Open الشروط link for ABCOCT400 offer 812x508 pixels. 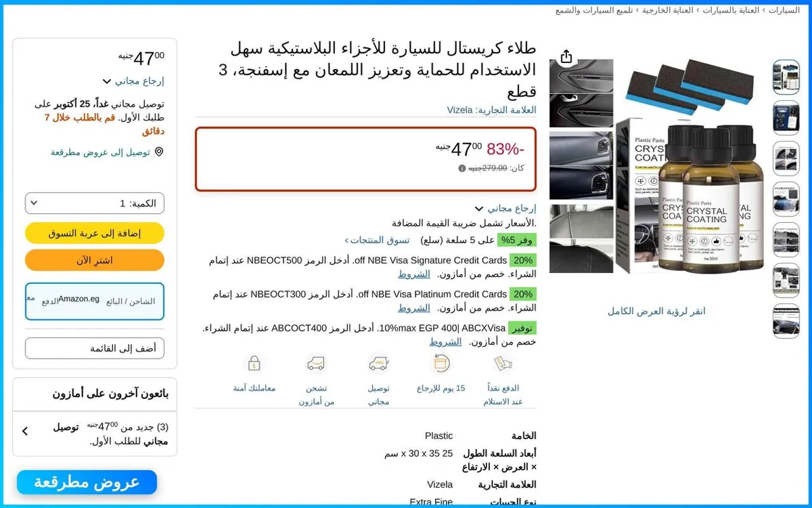point(445,341)
